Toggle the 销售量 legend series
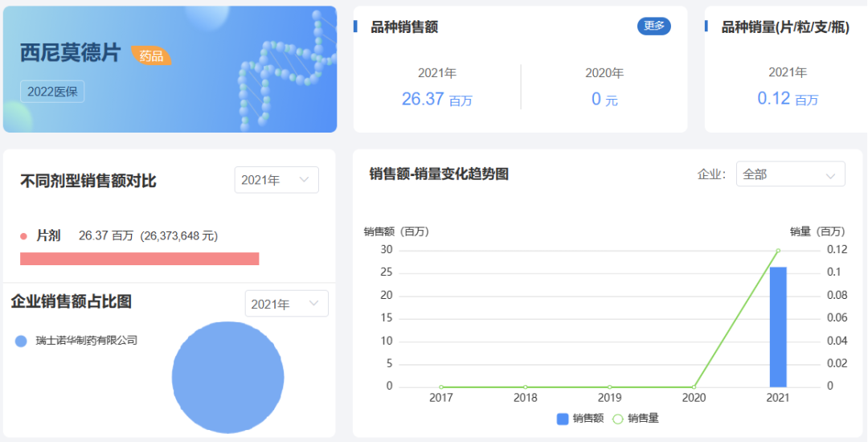The image size is (868, 442). [x=635, y=419]
